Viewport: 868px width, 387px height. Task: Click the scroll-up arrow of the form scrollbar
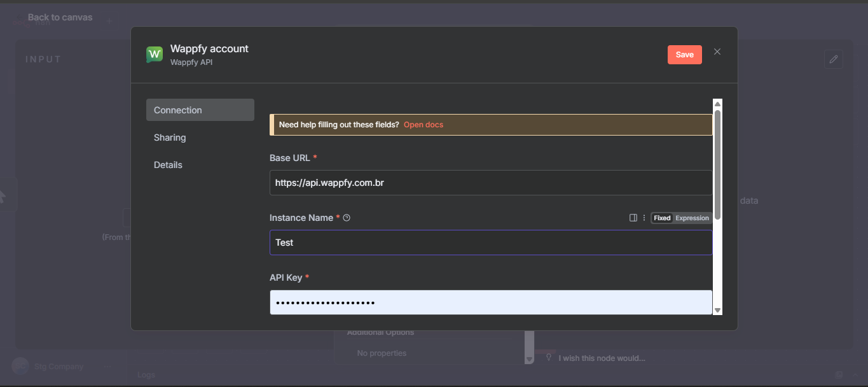click(718, 104)
